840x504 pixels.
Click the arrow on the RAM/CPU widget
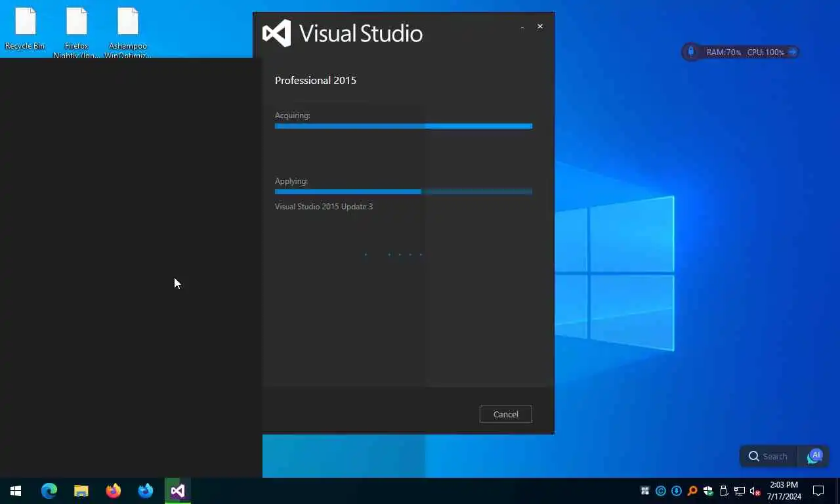(x=792, y=52)
